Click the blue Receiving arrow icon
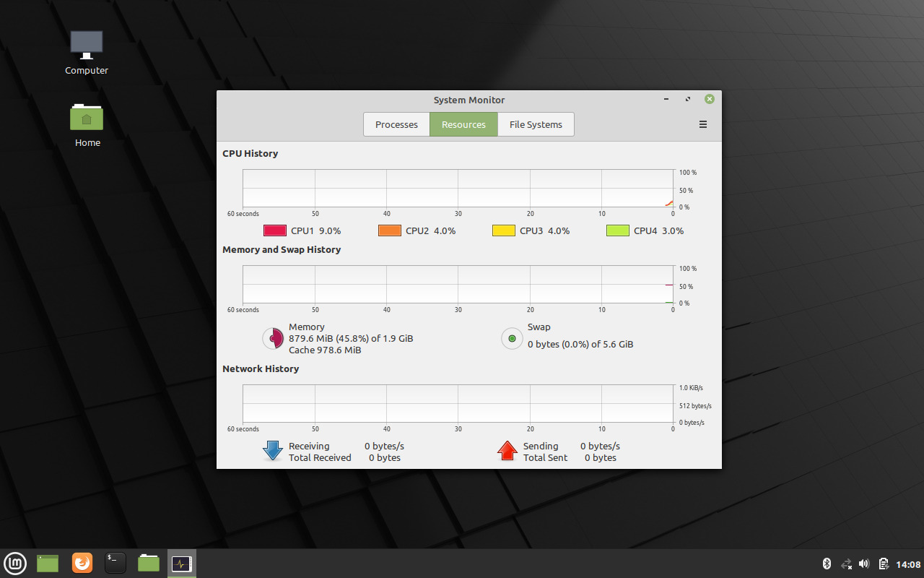This screenshot has width=924, height=578. coord(272,450)
